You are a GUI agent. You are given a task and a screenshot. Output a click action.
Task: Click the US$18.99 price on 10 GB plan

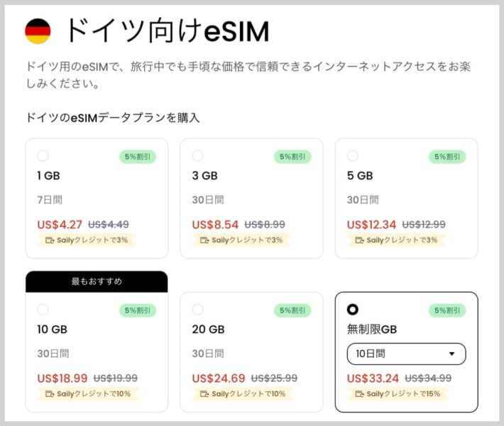tap(62, 378)
